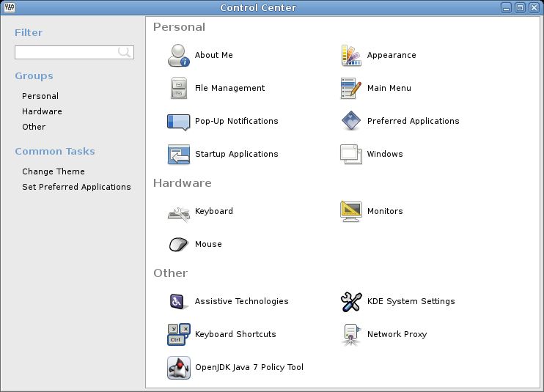544x392 pixels.
Task: Select the Other group in sidebar
Action: [34, 127]
